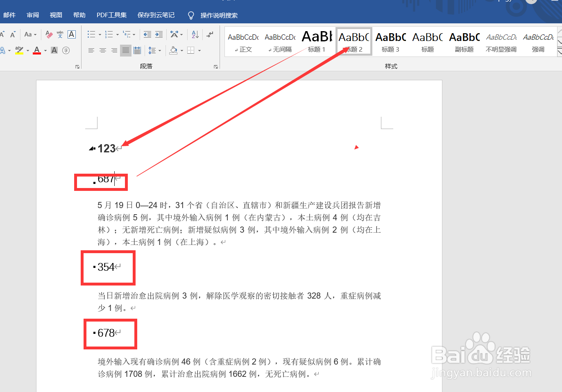Open the Font dialog launcher
The height and width of the screenshot is (392, 562).
pos(77,67)
